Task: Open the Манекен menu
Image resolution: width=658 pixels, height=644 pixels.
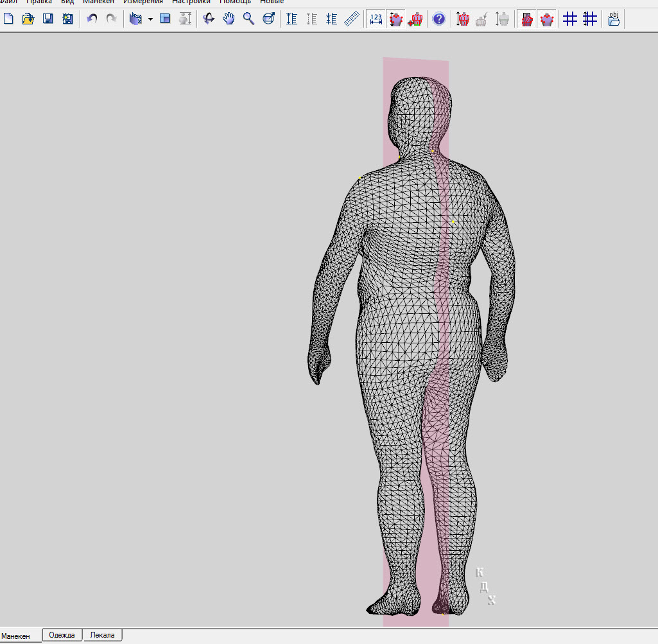Action: click(98, 2)
